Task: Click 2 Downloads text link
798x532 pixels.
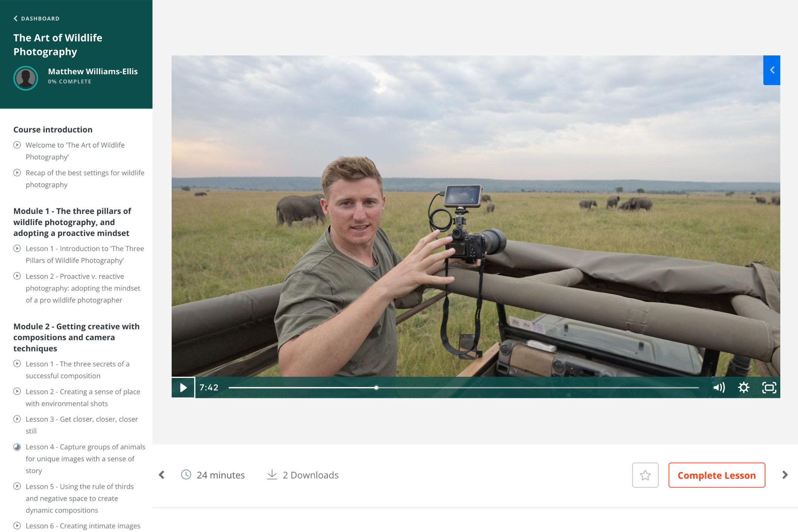Action: click(x=310, y=475)
